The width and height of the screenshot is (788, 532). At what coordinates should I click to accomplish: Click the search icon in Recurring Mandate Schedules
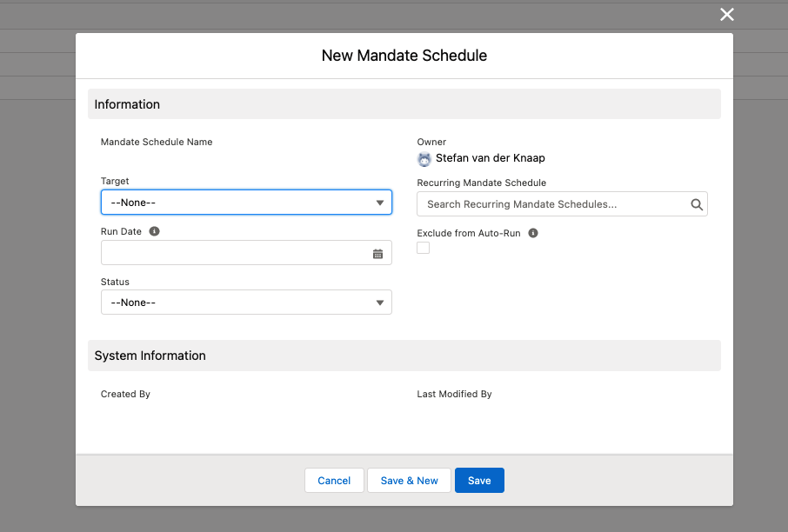pyautogui.click(x=695, y=203)
